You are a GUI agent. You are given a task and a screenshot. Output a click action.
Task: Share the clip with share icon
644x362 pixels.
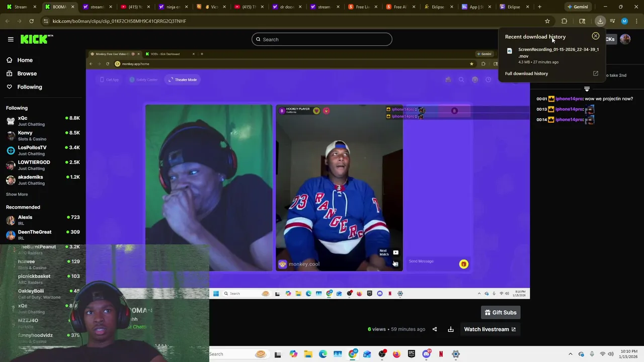435,329
